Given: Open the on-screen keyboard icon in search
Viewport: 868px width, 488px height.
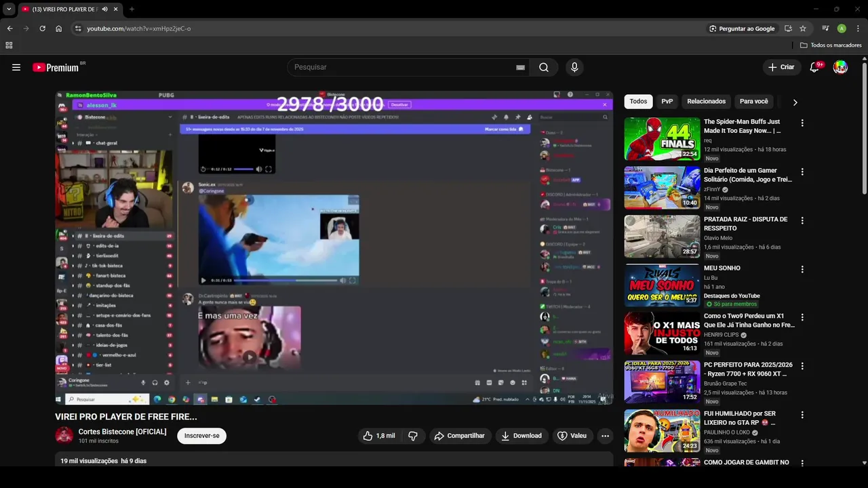Looking at the screenshot, I should point(520,67).
